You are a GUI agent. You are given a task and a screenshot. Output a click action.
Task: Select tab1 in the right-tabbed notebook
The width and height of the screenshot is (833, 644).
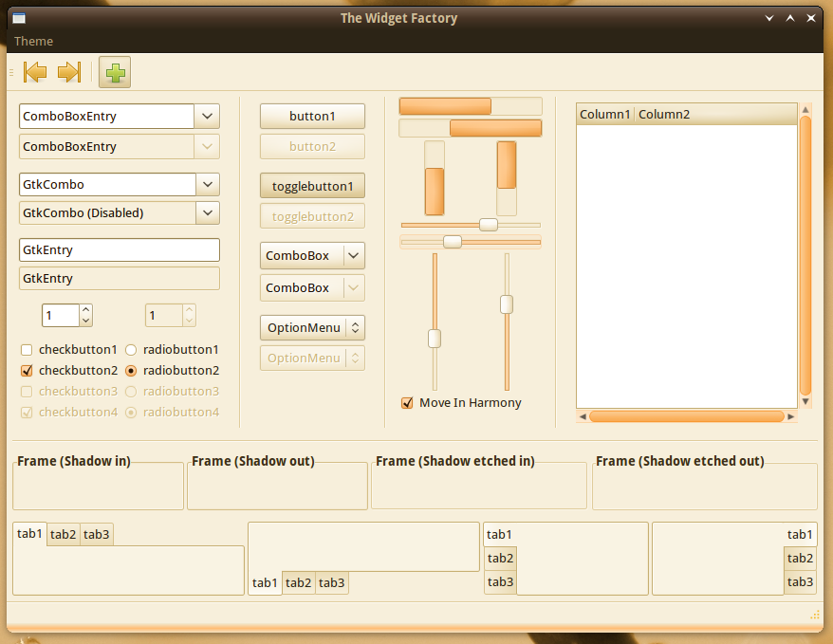[800, 535]
